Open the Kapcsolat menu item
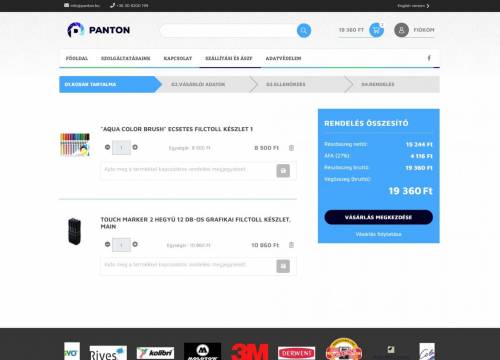 [x=178, y=58]
